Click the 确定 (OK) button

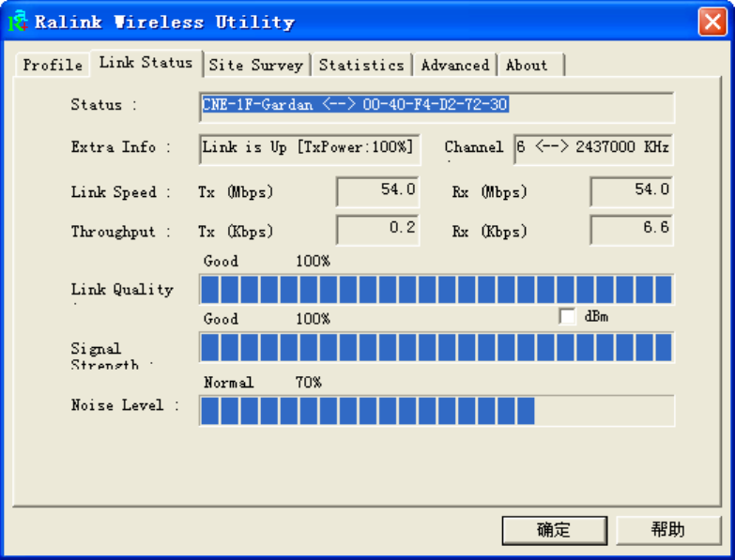point(555,530)
